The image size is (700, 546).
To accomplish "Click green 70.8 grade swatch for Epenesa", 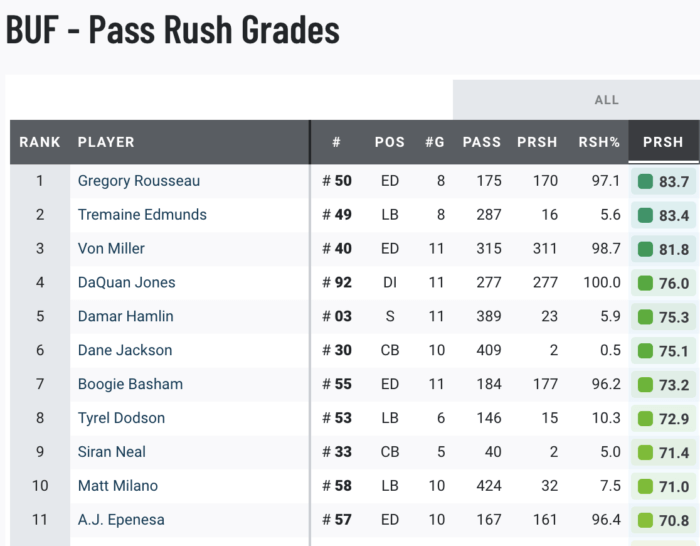I will point(646,521).
